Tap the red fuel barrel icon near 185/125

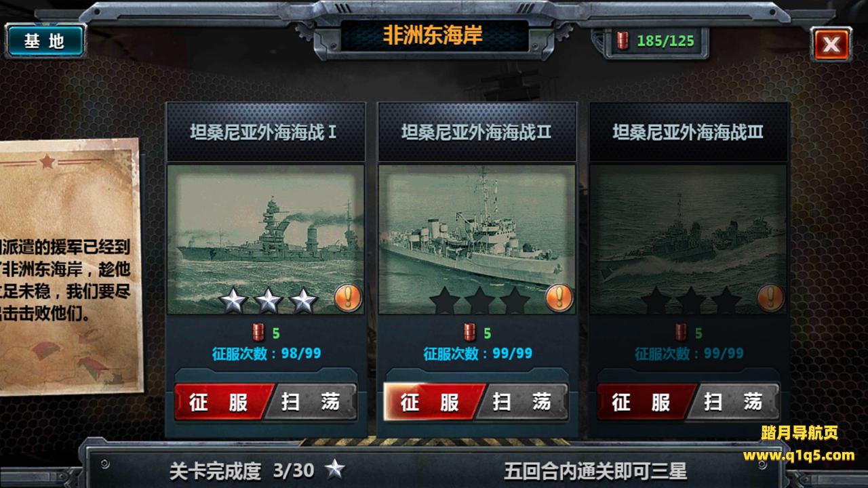coord(623,40)
